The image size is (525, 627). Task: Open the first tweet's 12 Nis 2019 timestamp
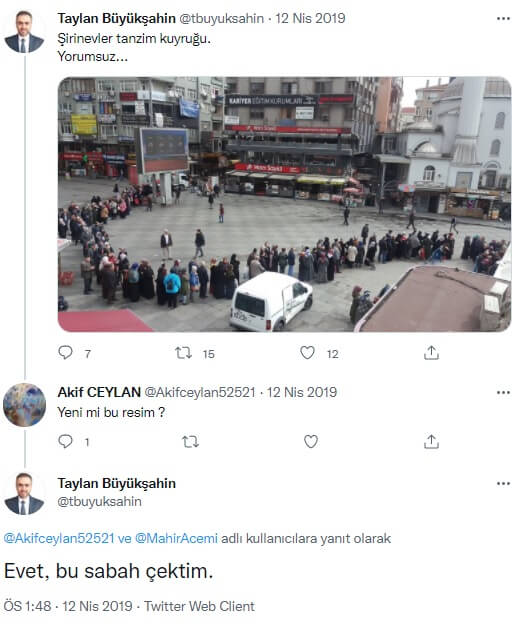310,18
